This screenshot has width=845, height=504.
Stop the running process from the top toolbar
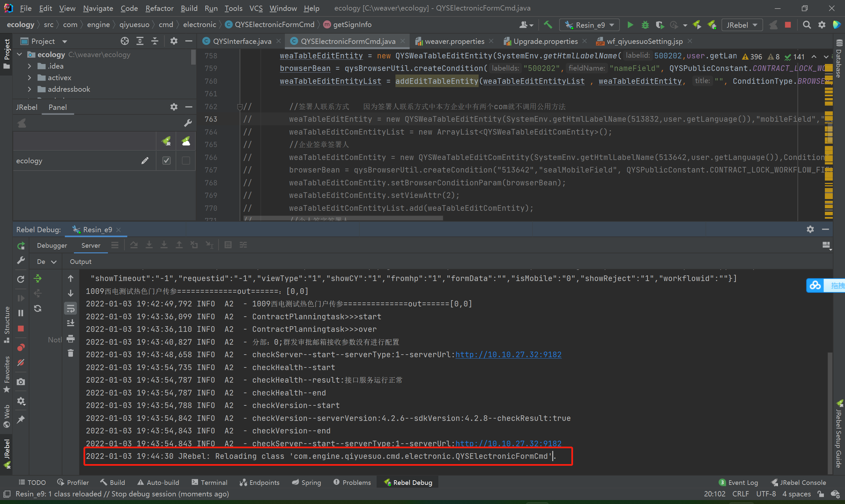[x=788, y=25]
